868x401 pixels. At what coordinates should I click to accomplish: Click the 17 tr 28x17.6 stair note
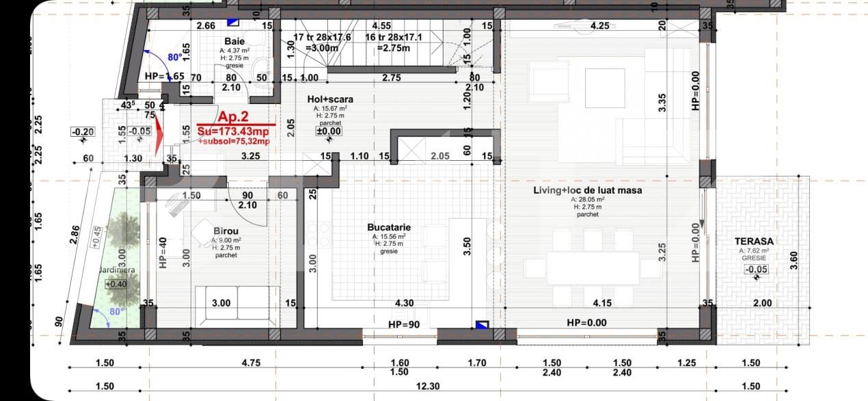321,37
